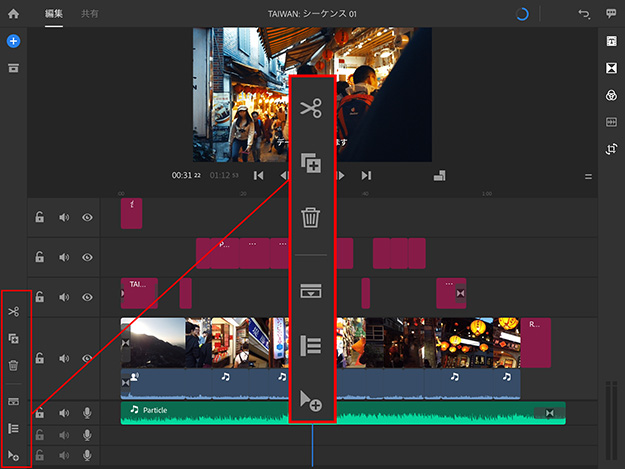Click the blue add media plus button
This screenshot has width=625, height=469.
14,42
